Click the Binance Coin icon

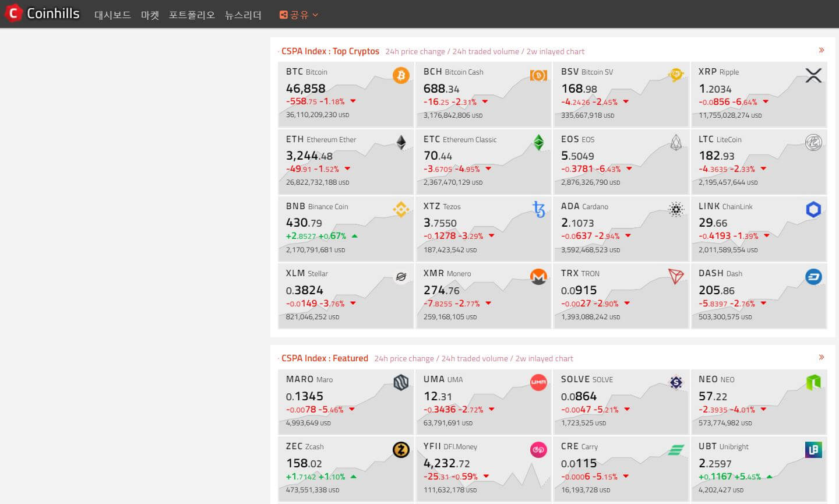(x=401, y=209)
